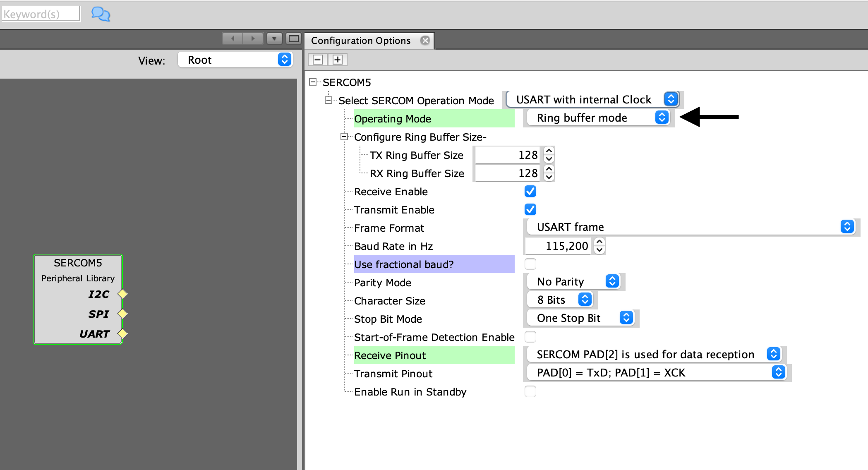868x470 pixels.
Task: Click the down arrow menu in panel header
Action: point(274,39)
